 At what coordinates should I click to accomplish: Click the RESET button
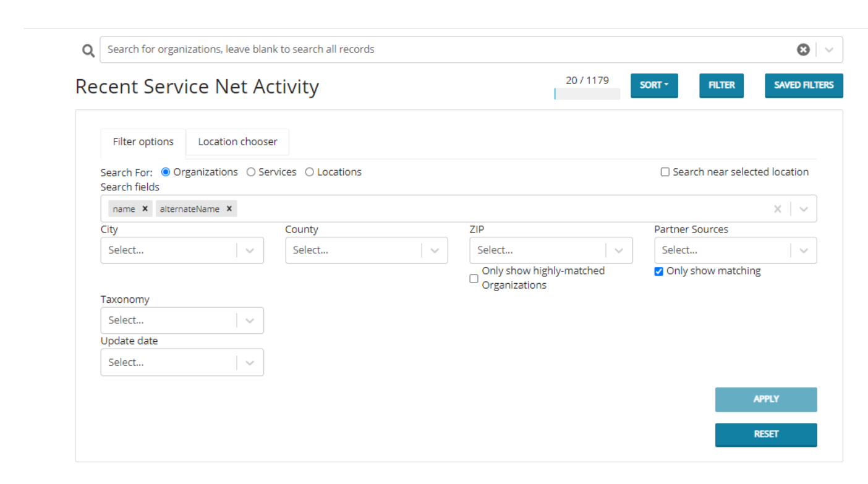coord(765,435)
